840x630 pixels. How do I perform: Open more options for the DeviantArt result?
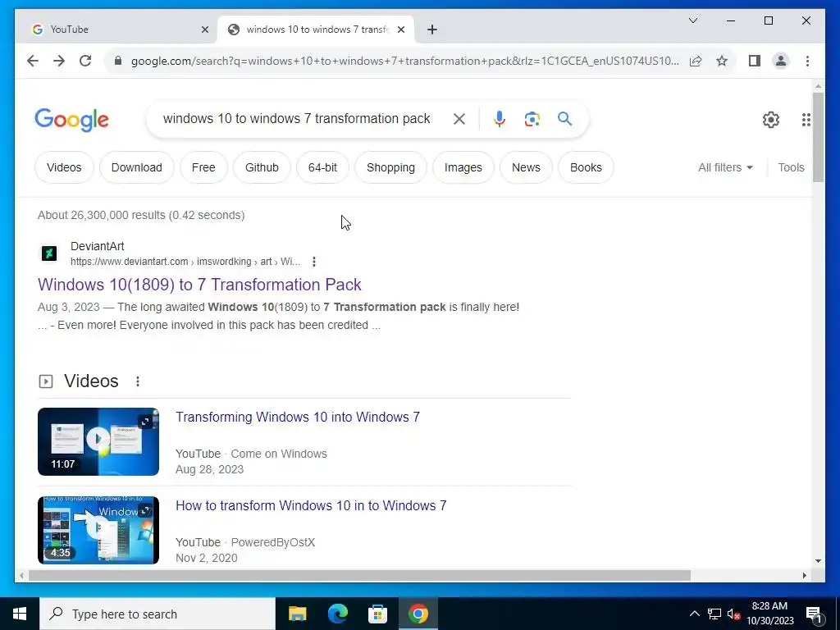tap(314, 262)
